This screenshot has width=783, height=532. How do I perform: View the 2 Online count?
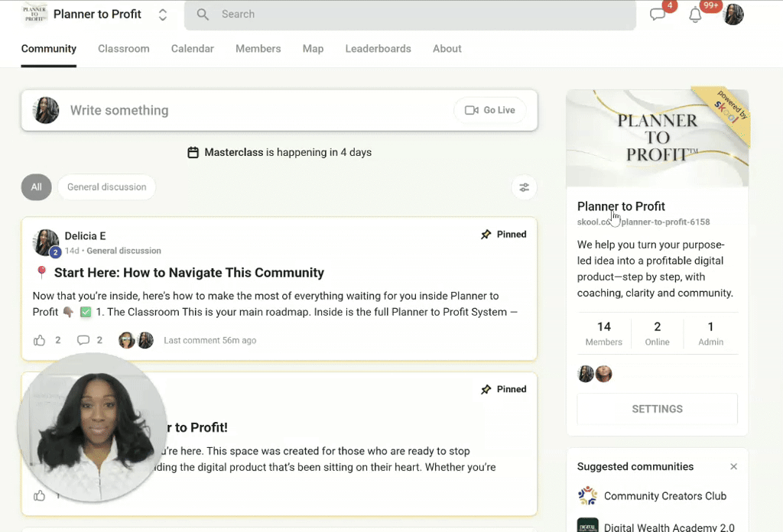[657, 333]
